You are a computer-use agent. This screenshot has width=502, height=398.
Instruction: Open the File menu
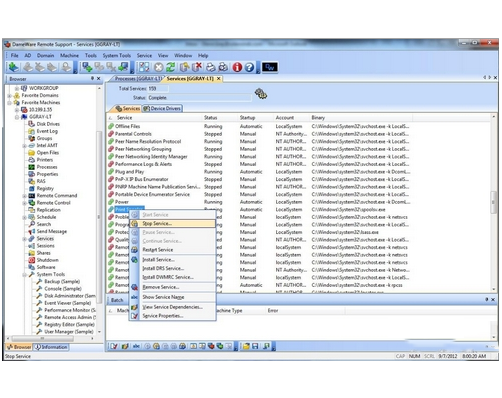tap(14, 56)
